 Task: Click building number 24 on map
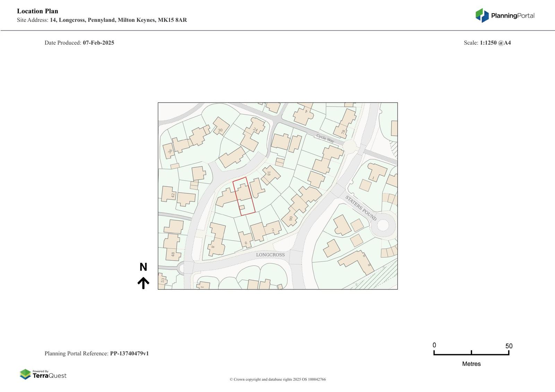[256, 130]
